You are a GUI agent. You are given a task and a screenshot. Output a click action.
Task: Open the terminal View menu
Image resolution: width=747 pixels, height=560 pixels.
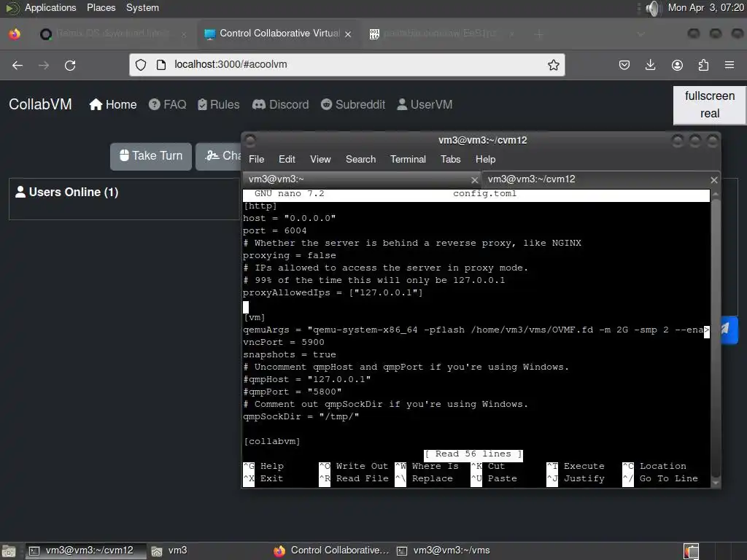pyautogui.click(x=320, y=159)
